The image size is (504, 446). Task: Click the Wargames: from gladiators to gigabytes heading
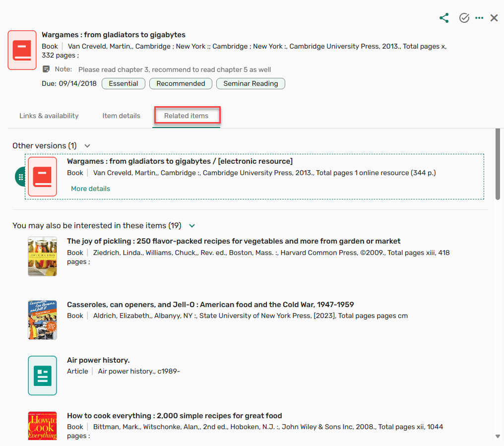[x=114, y=35]
